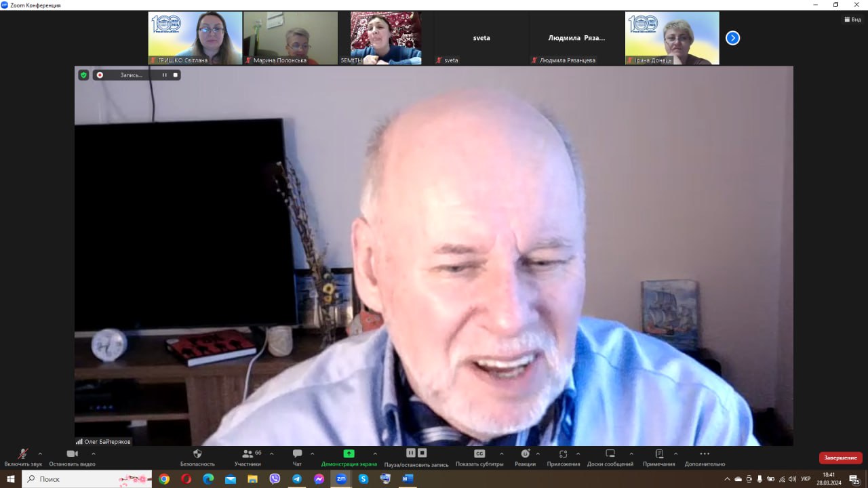The height and width of the screenshot is (488, 868).
Task: Unmute microphone with Включить звук
Action: (22, 454)
